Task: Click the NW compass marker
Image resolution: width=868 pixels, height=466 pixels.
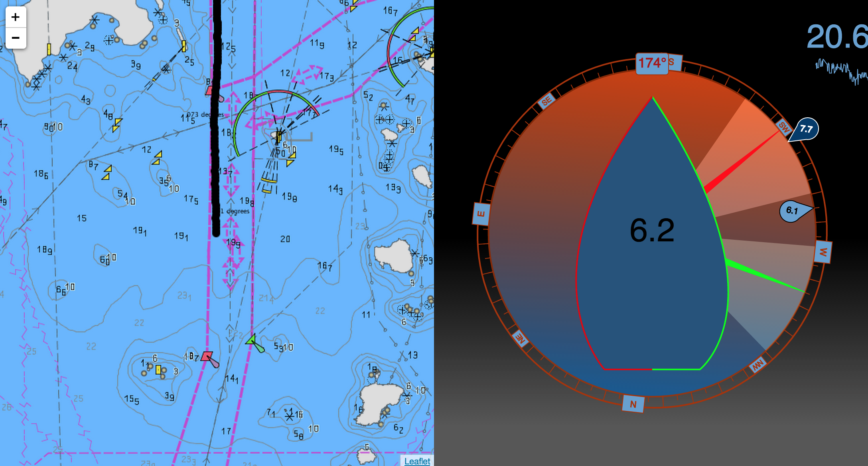Action: (758, 365)
